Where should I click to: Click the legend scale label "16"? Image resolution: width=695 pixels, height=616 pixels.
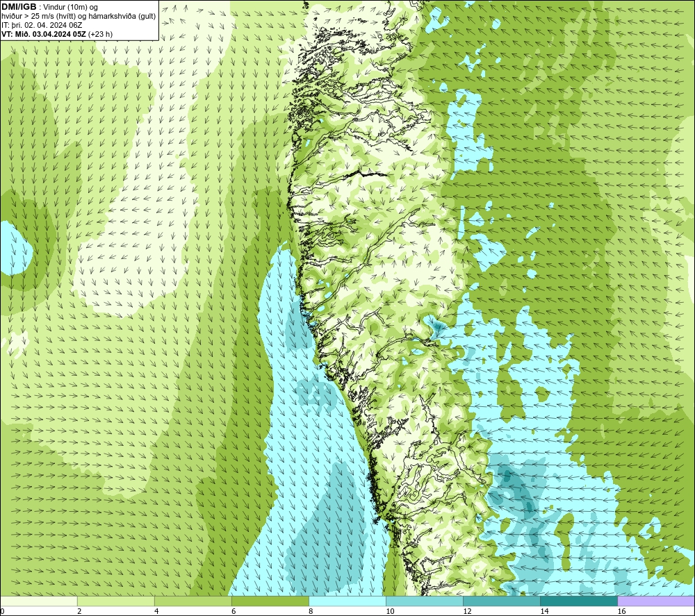pyautogui.click(x=621, y=612)
